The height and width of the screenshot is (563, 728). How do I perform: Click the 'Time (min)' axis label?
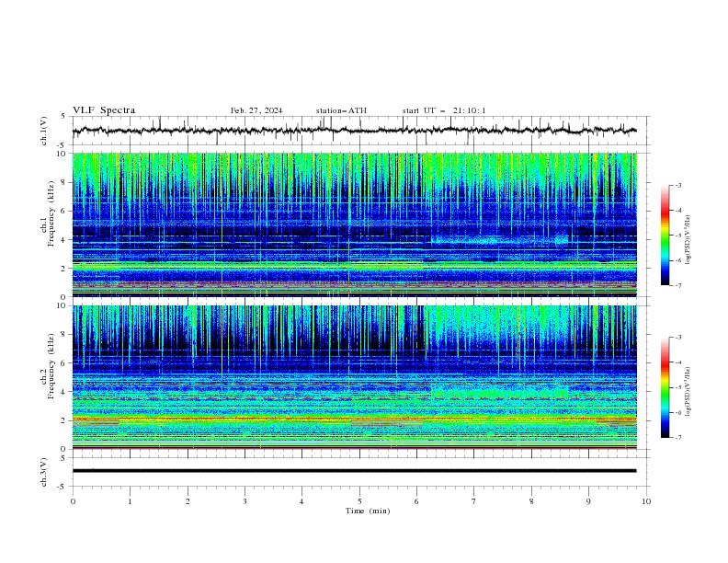coord(368,511)
